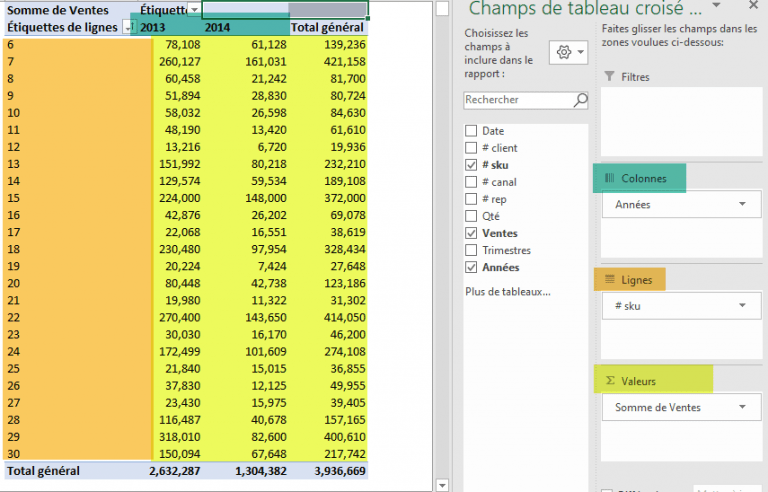Select cell with value 1,304,382
The height and width of the screenshot is (492, 768).
[x=245, y=471]
